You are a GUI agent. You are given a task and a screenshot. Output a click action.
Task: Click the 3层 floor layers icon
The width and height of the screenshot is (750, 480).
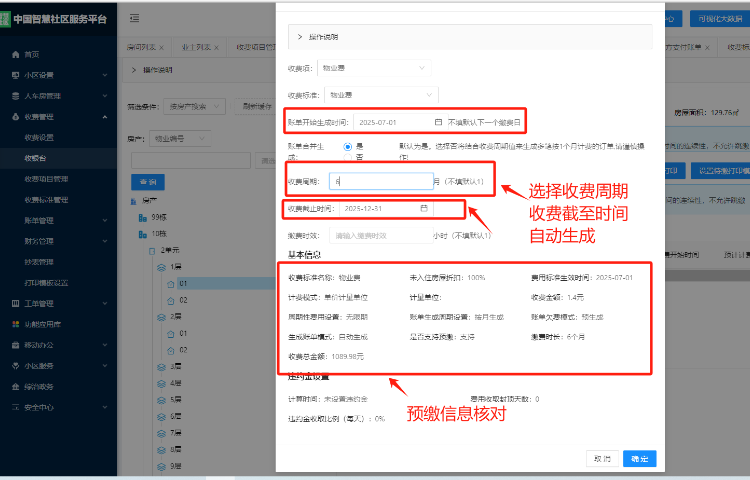(162, 367)
